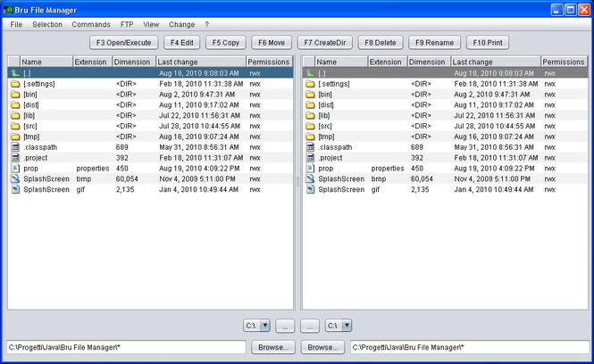This screenshot has width=594, height=364.
Task: Sort left panel by Extension column header
Action: click(x=92, y=62)
